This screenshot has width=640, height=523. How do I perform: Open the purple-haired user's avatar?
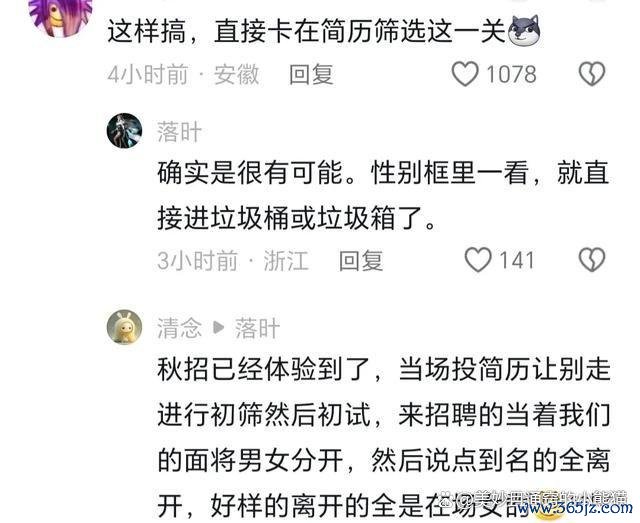point(61,16)
